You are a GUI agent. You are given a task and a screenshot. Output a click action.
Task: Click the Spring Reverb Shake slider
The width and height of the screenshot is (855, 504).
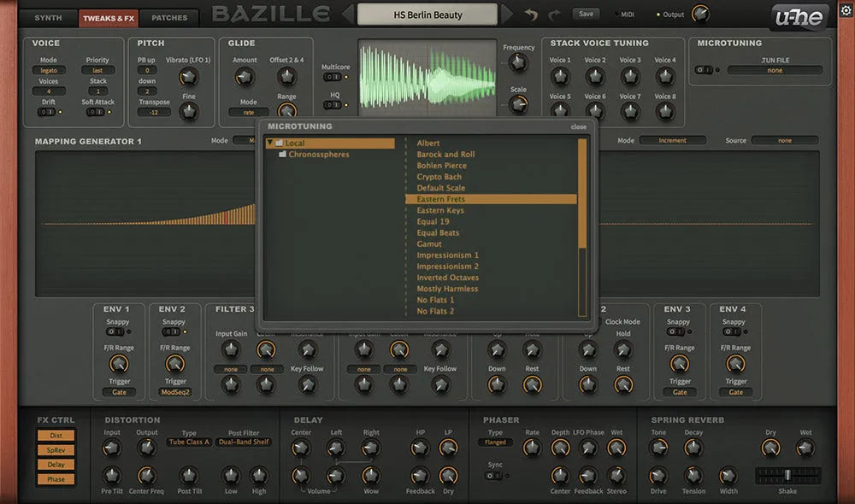point(787,474)
